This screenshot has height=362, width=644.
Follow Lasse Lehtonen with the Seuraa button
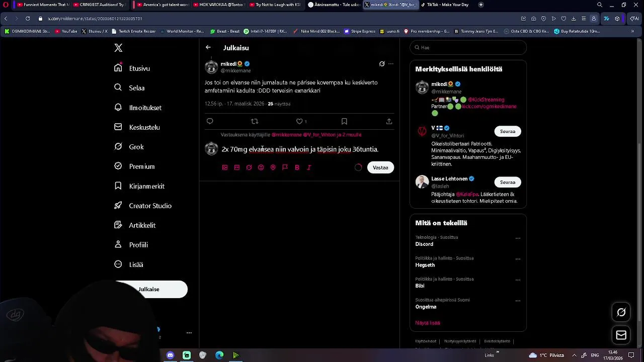coord(508,182)
